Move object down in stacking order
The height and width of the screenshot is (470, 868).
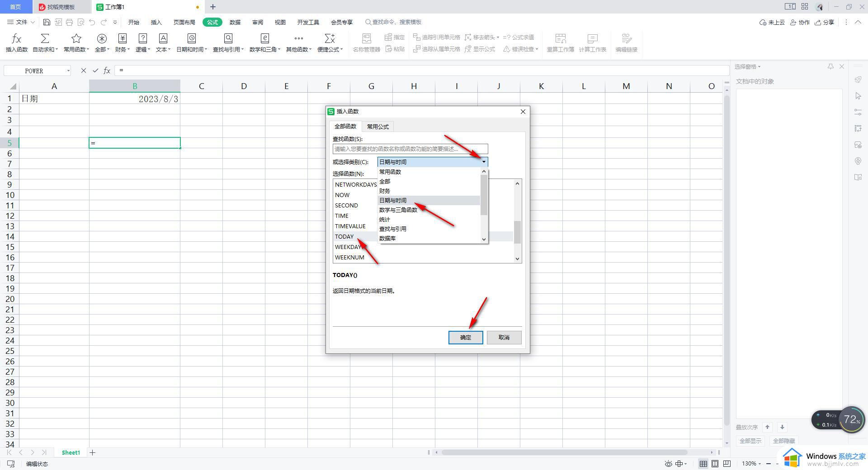[x=782, y=427]
